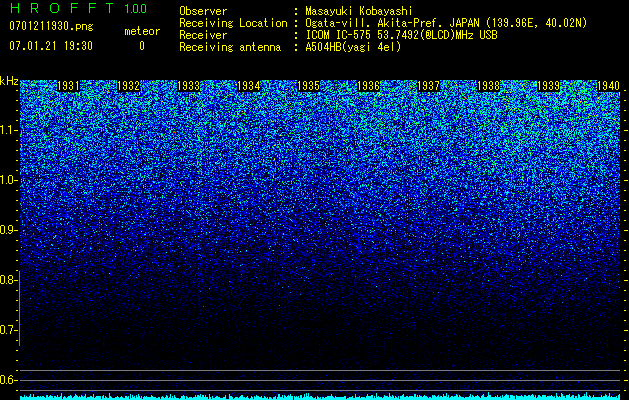The width and height of the screenshot is (629, 400).
Task: Click the 1931 time marker
Action: click(x=68, y=86)
